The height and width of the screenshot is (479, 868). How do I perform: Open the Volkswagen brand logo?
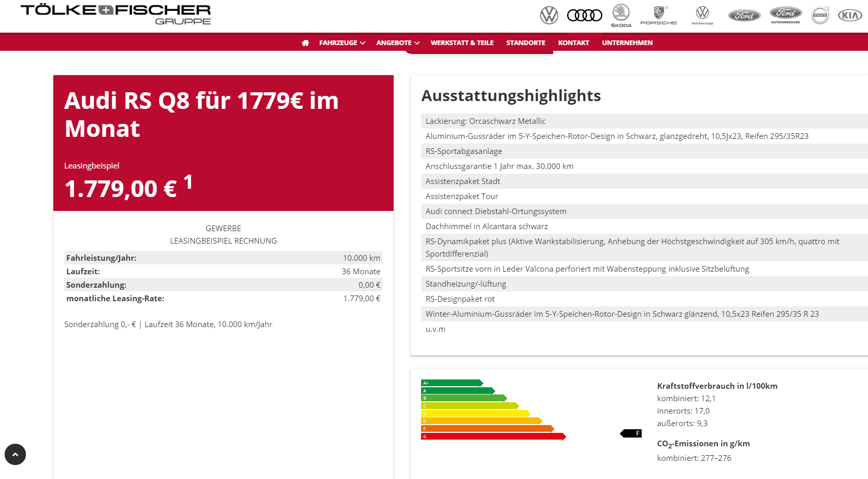click(x=549, y=16)
